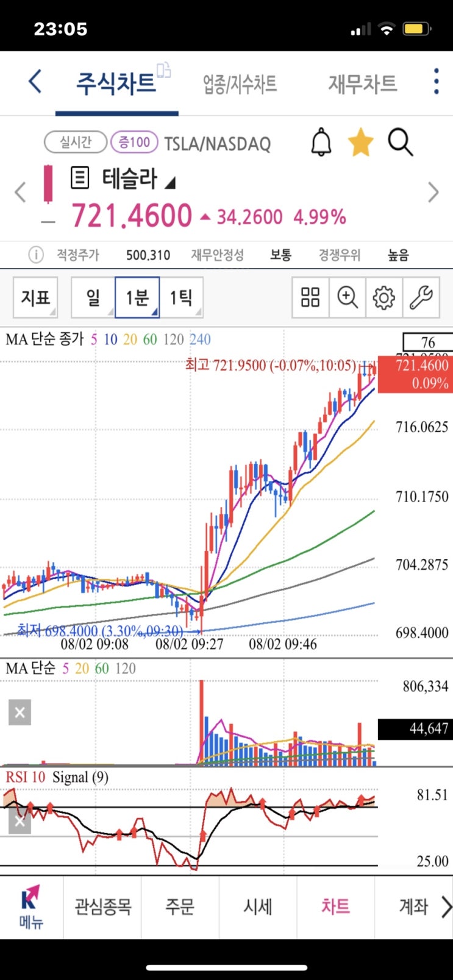Close the volume indicator panel
Screen dimensions: 453x980
[x=20, y=712]
